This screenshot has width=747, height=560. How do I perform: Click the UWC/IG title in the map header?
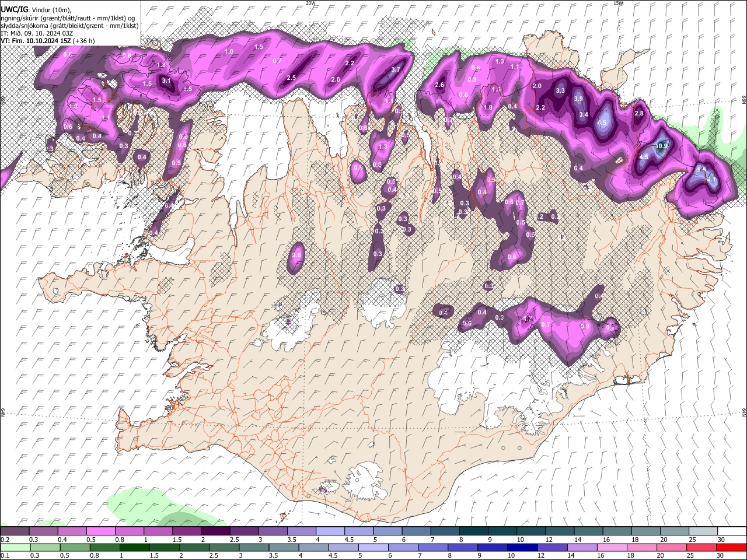[x=14, y=10]
